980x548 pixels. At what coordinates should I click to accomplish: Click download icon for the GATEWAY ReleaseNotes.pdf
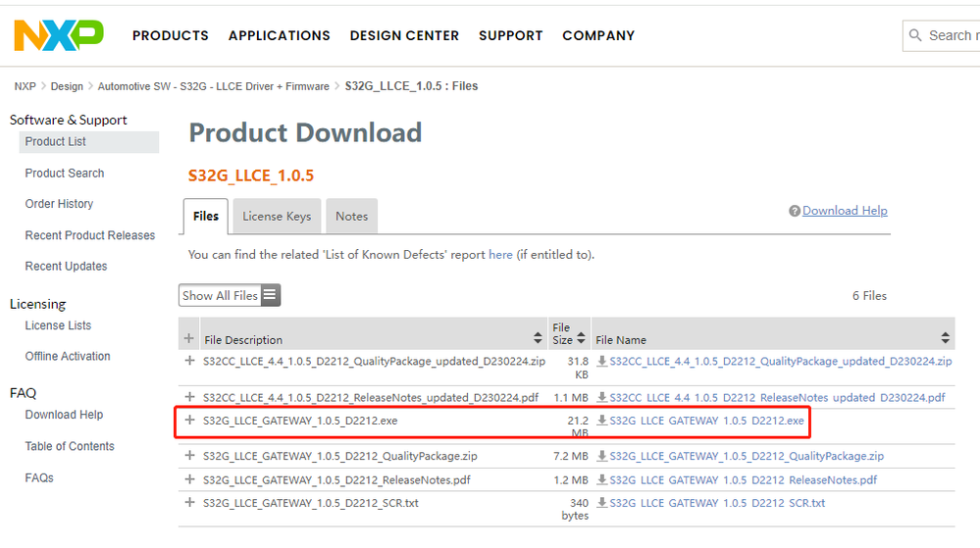[602, 479]
